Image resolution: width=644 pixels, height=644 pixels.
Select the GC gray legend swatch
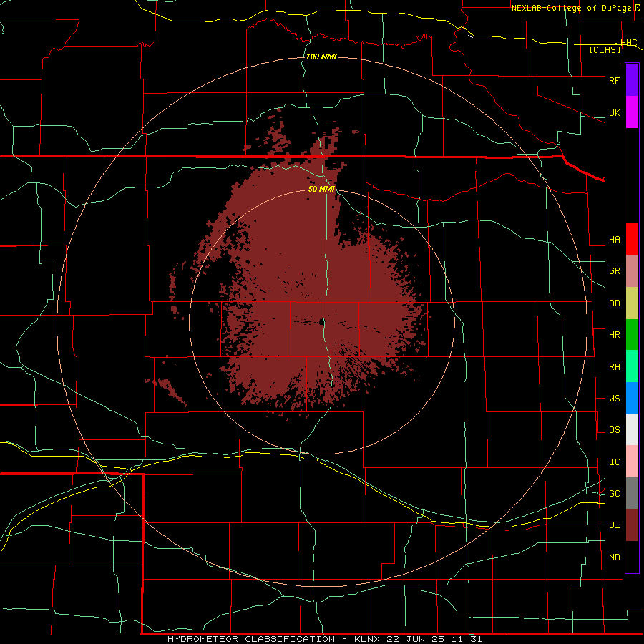coord(632,493)
